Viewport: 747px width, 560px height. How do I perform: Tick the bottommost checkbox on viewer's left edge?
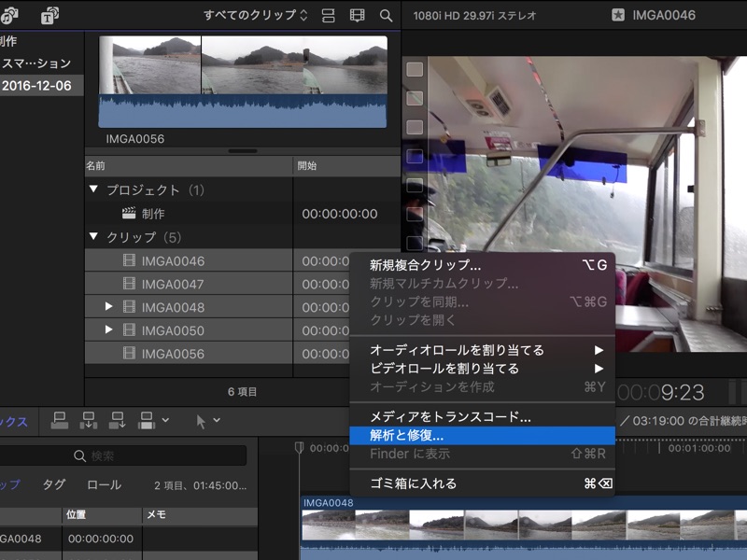[x=415, y=244]
